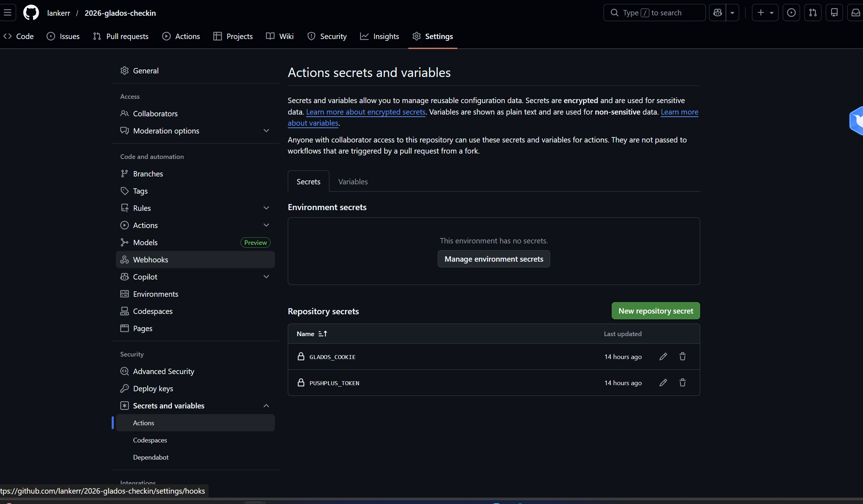Screen dimensions: 863x504
Task: Open Learn more about variables link
Action: [679, 112]
